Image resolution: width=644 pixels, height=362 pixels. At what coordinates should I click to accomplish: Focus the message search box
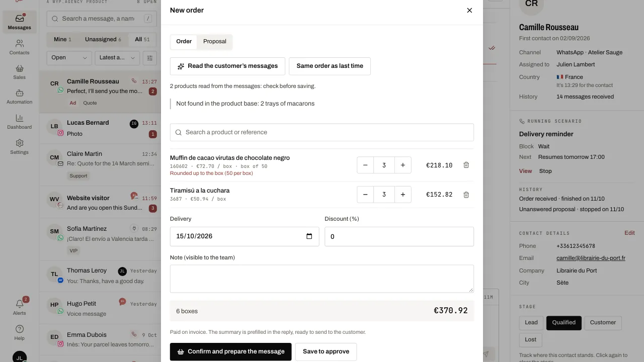101,19
